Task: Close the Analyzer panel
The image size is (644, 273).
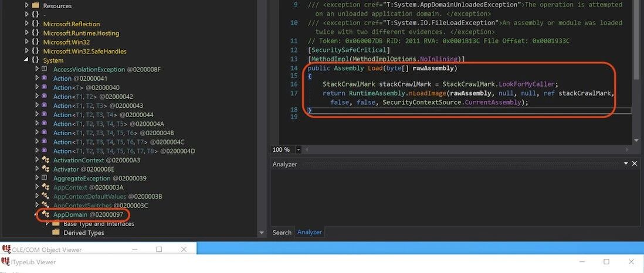Action: [635, 163]
